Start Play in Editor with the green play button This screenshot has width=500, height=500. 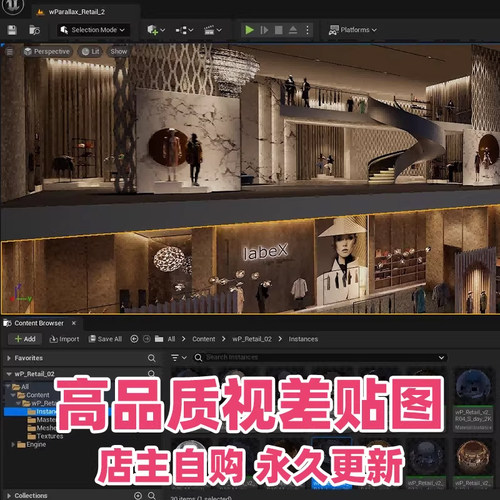pos(249,30)
